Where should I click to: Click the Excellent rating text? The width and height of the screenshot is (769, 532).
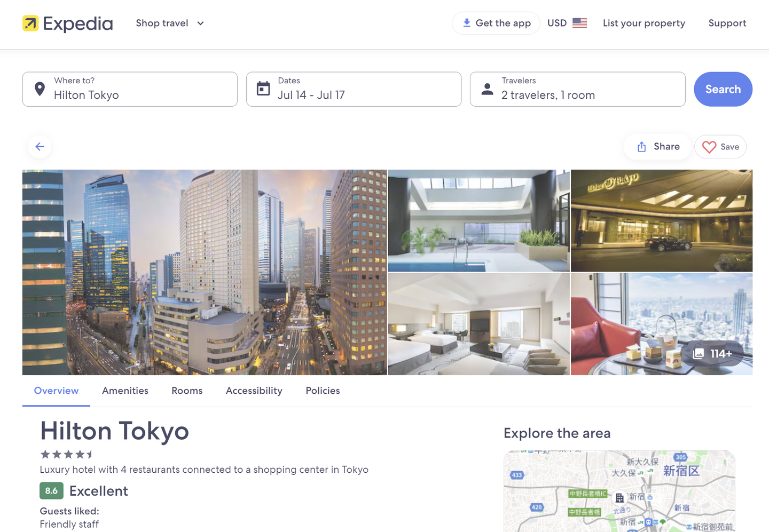[x=99, y=491]
